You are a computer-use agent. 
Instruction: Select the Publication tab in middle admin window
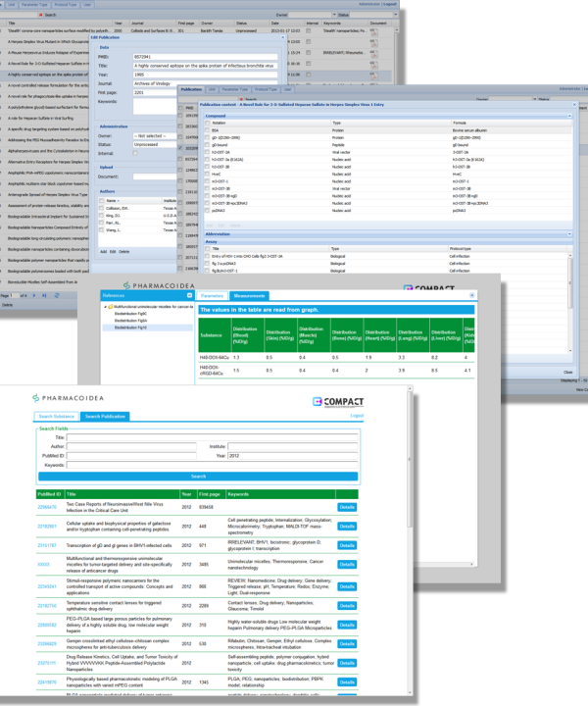pyautogui.click(x=191, y=89)
